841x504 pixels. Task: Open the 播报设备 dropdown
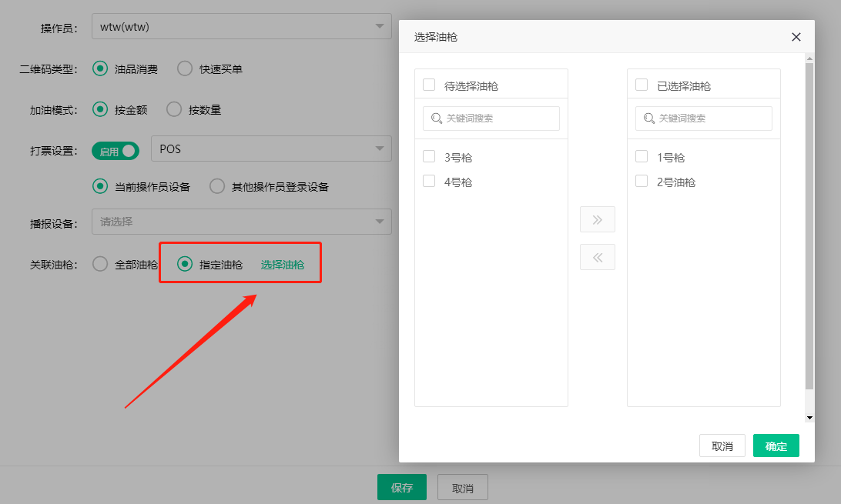(241, 222)
